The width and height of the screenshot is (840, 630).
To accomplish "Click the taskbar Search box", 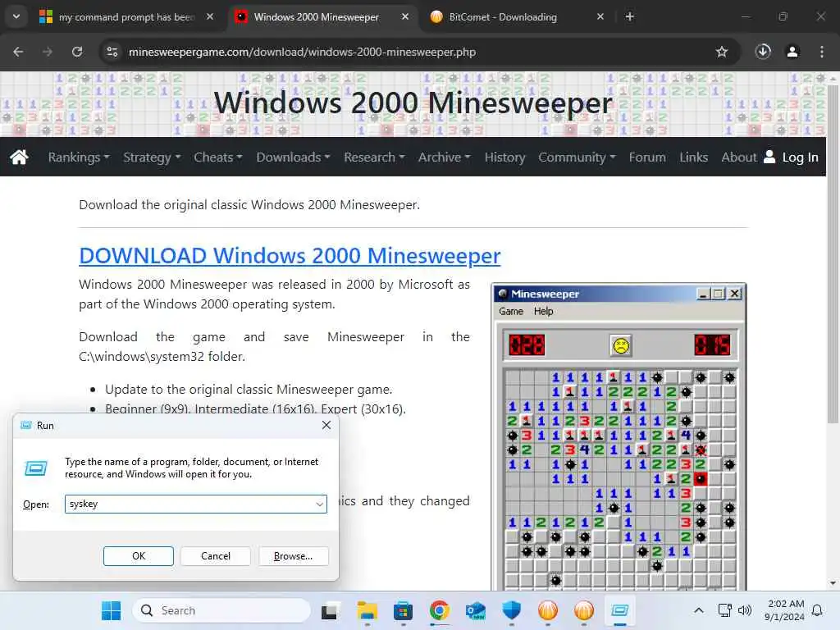I will point(221,610).
